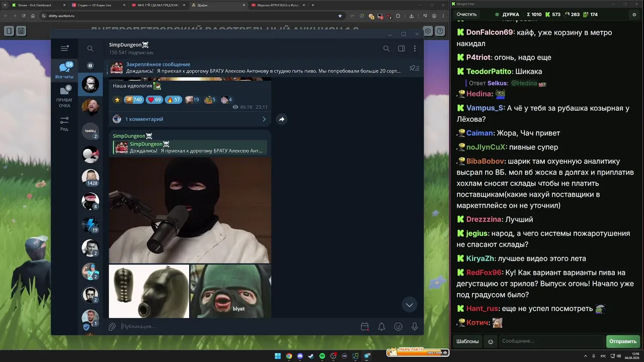Screen dimensions: 644x362
Task: Open the Windows Start menu
Action: (x=278, y=356)
